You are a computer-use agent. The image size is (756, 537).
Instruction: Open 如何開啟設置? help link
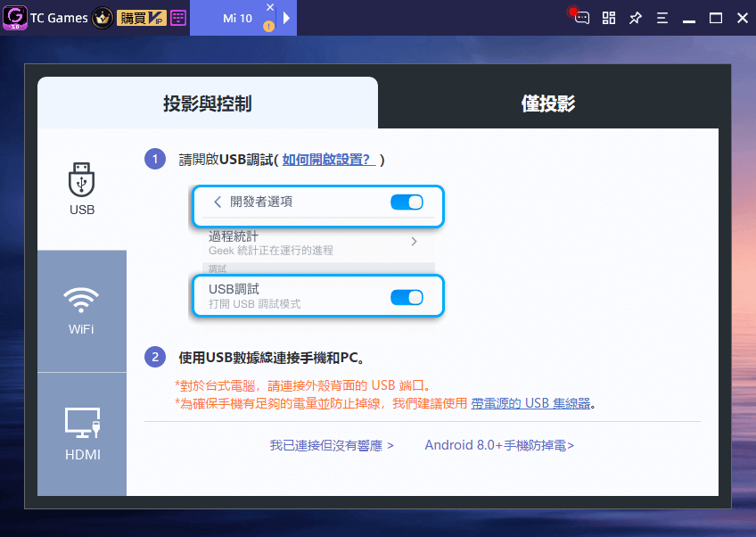click(x=328, y=159)
